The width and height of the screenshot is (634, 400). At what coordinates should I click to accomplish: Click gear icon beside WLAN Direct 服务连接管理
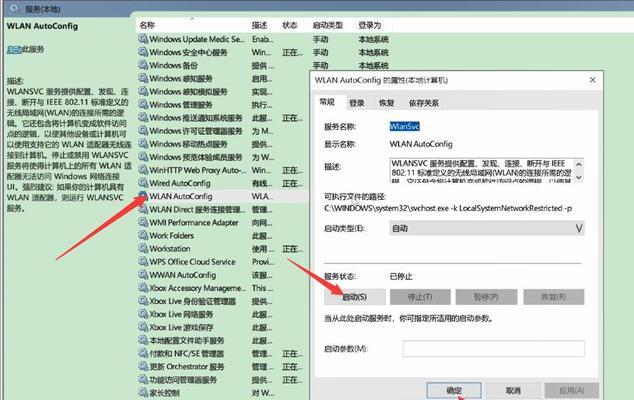click(x=143, y=209)
